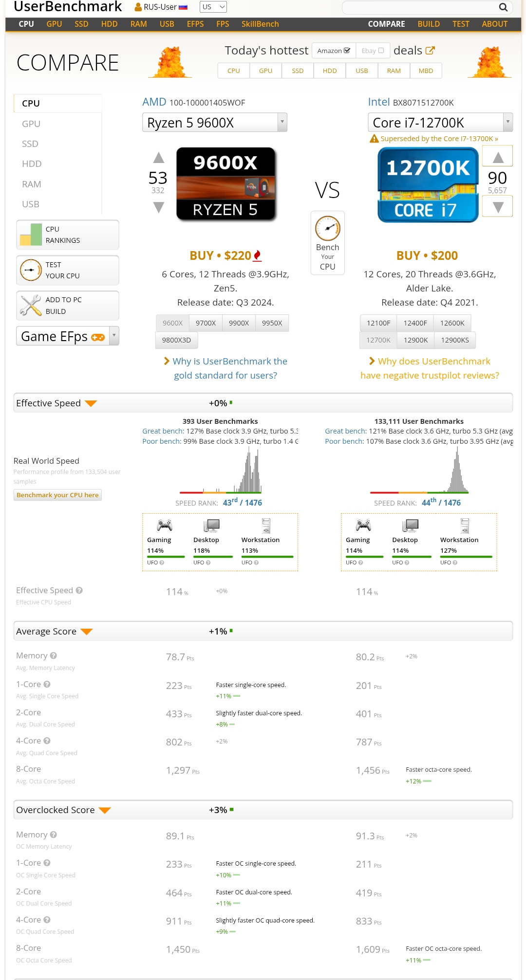Collapse the Effective Speed section arrow

(x=91, y=403)
